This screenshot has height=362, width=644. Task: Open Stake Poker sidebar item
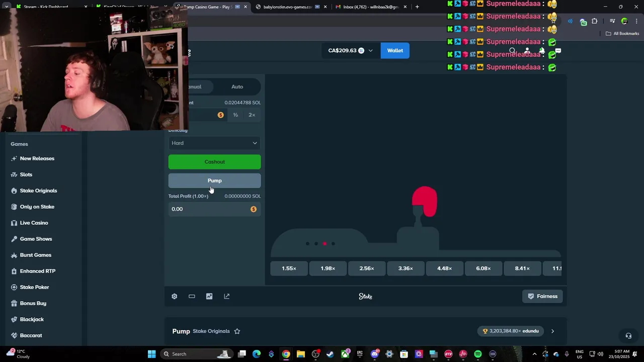[x=34, y=288]
